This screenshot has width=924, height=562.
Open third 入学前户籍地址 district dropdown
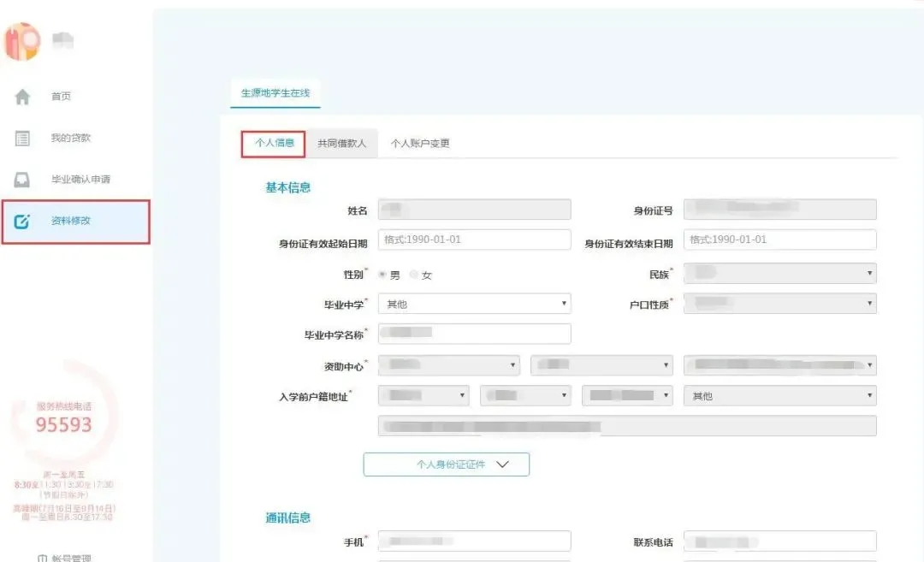[627, 395]
